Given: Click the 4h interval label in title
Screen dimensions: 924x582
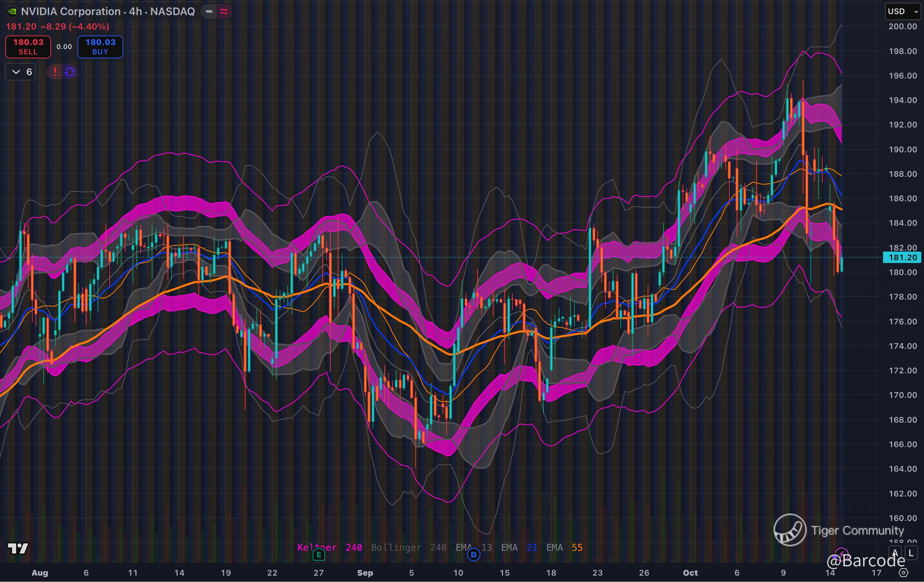Looking at the screenshot, I should [x=135, y=11].
